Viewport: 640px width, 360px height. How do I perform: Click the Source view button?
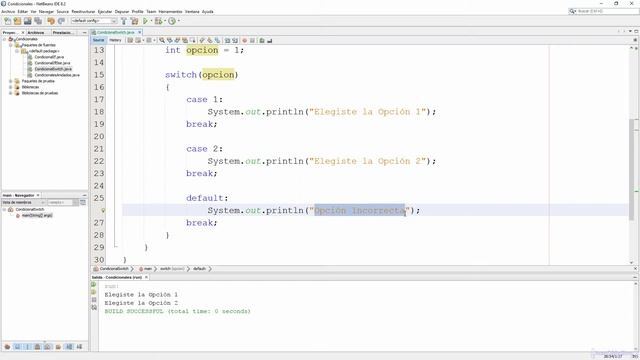(99, 40)
